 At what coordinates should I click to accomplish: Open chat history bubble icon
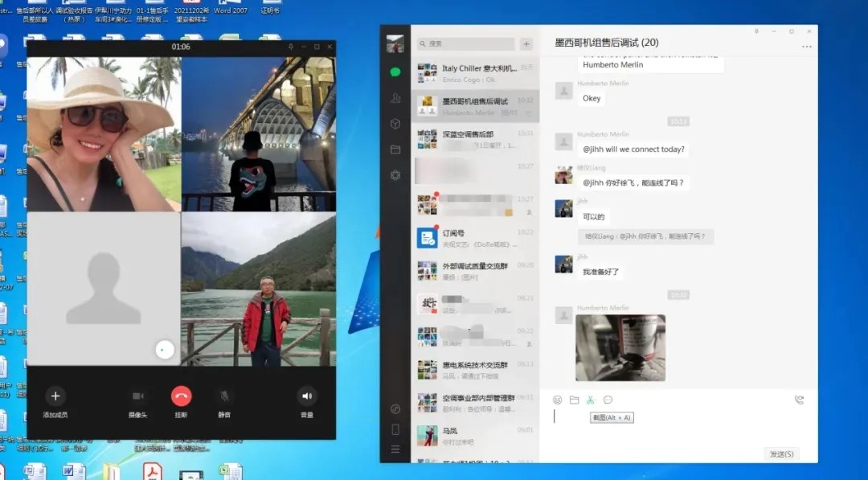click(608, 400)
